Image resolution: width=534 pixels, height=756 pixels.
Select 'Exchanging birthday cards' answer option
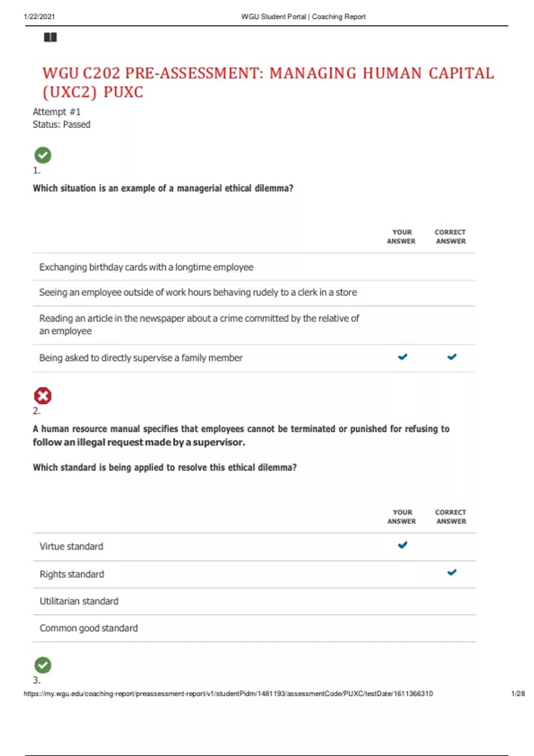(x=146, y=267)
